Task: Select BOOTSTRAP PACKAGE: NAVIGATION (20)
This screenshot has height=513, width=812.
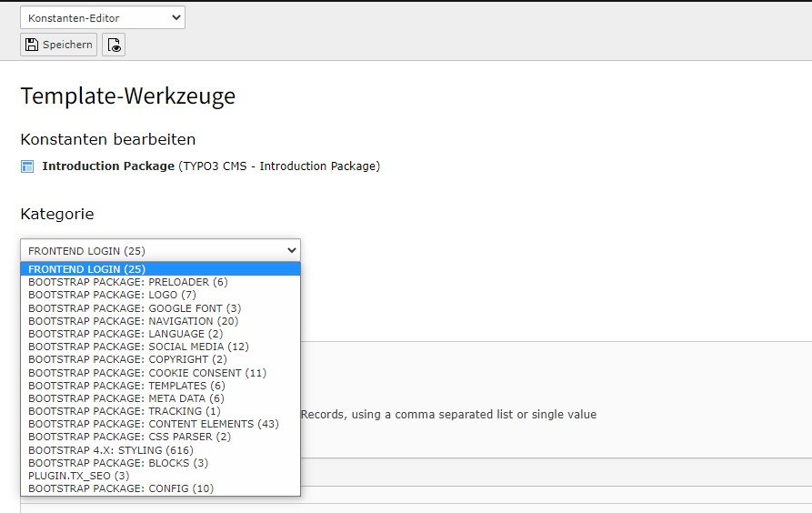Action: 161,321
